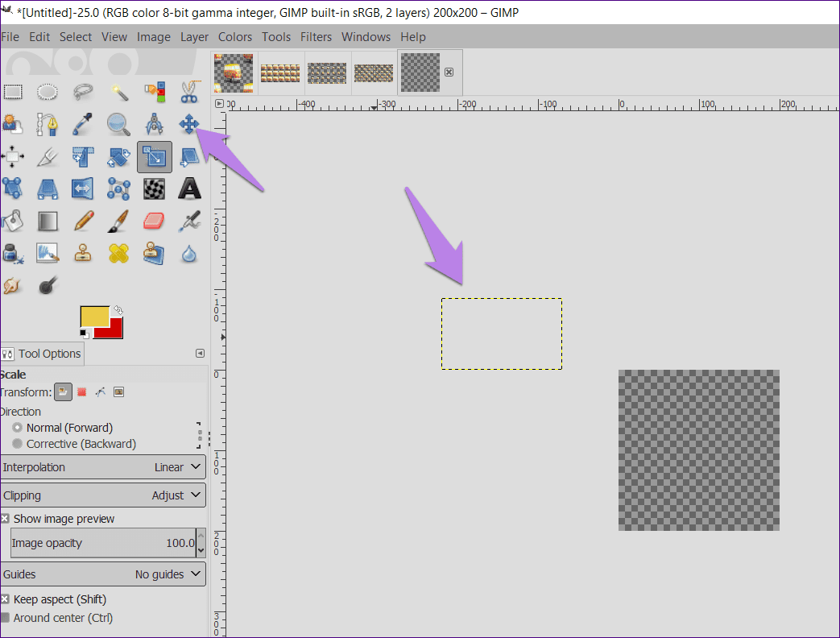This screenshot has height=638, width=840.
Task: Open the Filters menu
Action: pos(316,37)
